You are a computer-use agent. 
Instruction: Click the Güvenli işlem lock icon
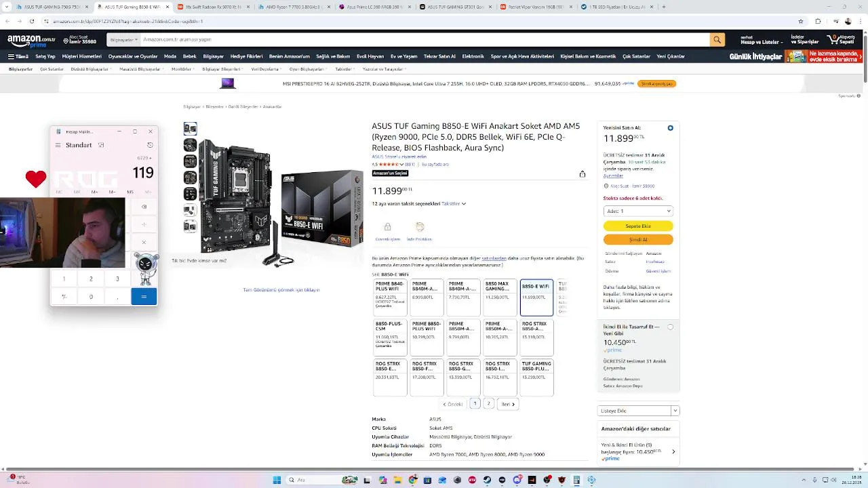click(x=388, y=227)
